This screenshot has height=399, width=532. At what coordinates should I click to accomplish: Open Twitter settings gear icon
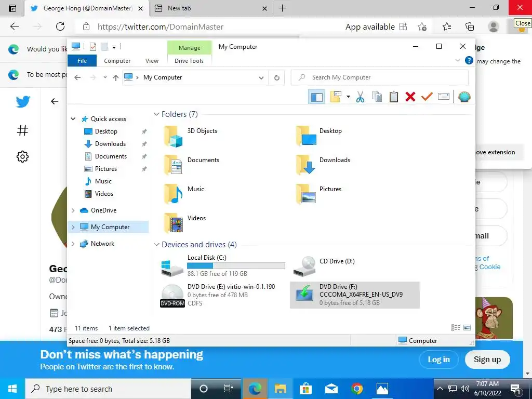(x=22, y=156)
